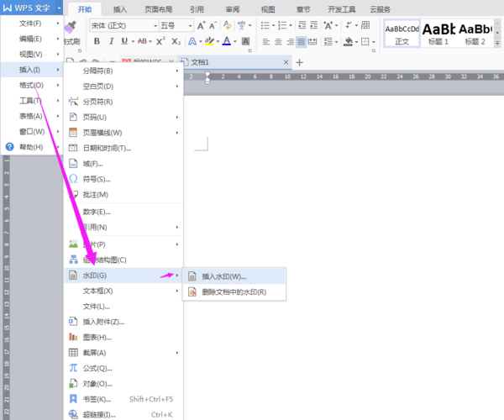Select 分页符(R) menu item
Viewport: 504px width, 420px height.
point(123,102)
